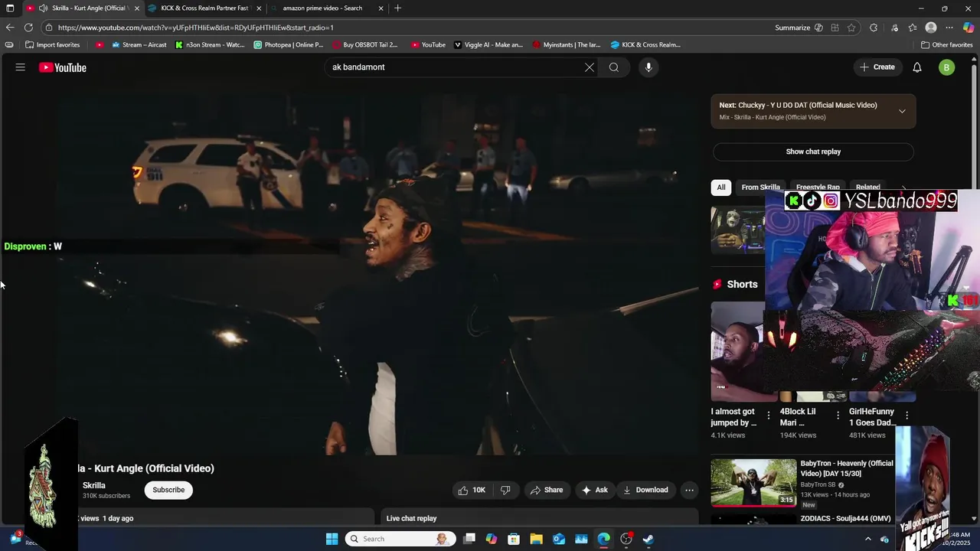Image resolution: width=980 pixels, height=551 pixels.
Task: Open OBS Studio from the taskbar
Action: point(626,539)
